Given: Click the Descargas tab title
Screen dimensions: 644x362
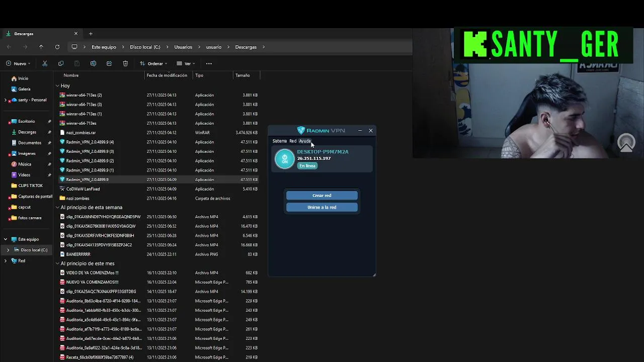Looking at the screenshot, I should click(x=24, y=34).
